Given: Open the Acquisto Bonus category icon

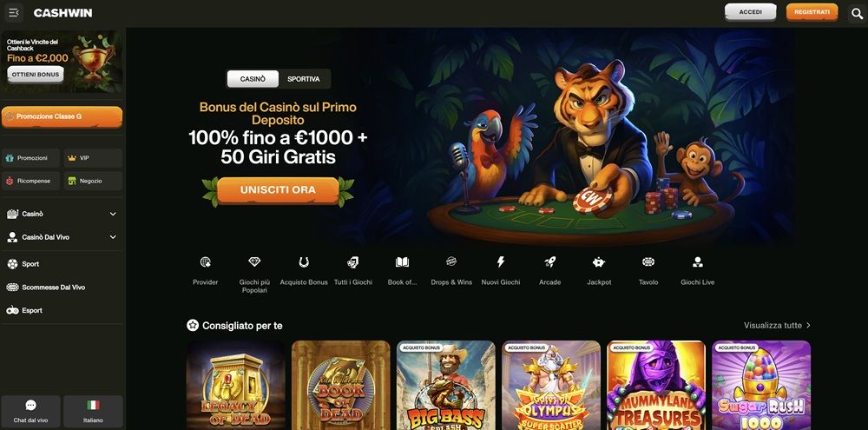Looking at the screenshot, I should (303, 262).
